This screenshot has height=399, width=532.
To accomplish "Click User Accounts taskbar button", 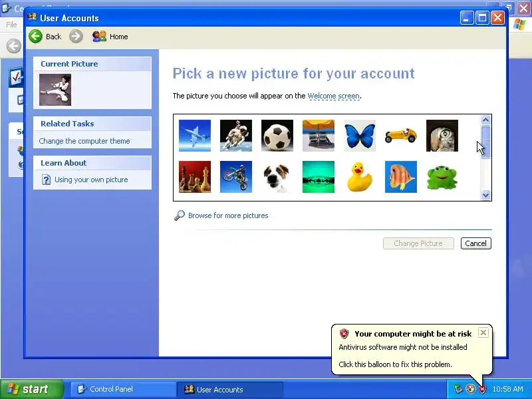I will (x=229, y=389).
